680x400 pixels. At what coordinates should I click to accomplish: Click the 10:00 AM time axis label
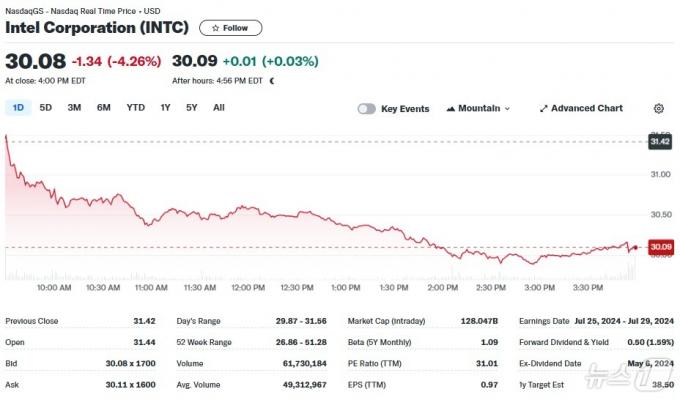(x=54, y=288)
